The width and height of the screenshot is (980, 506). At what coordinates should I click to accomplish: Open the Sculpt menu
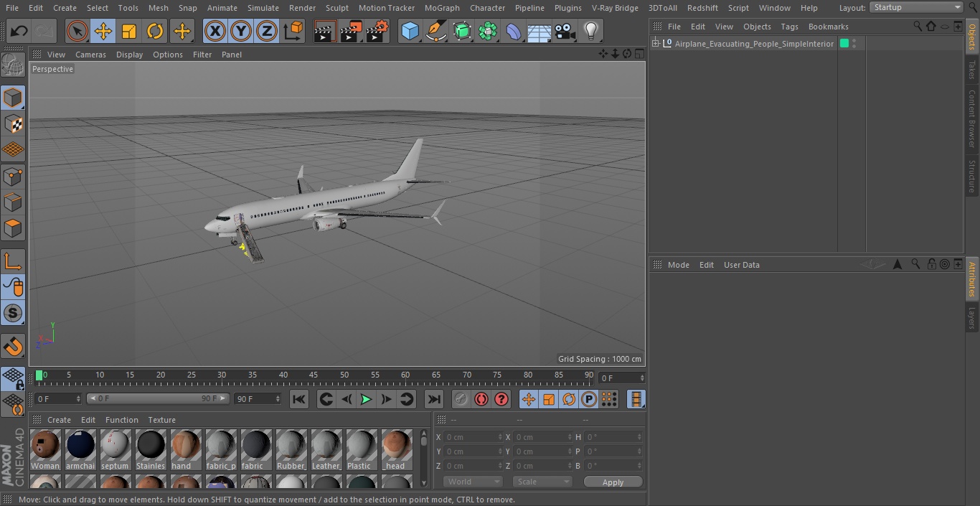336,8
